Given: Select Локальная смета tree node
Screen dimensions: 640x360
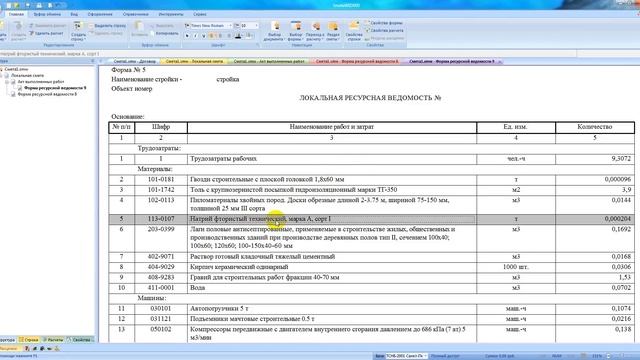Looking at the screenshot, I should tap(27, 76).
